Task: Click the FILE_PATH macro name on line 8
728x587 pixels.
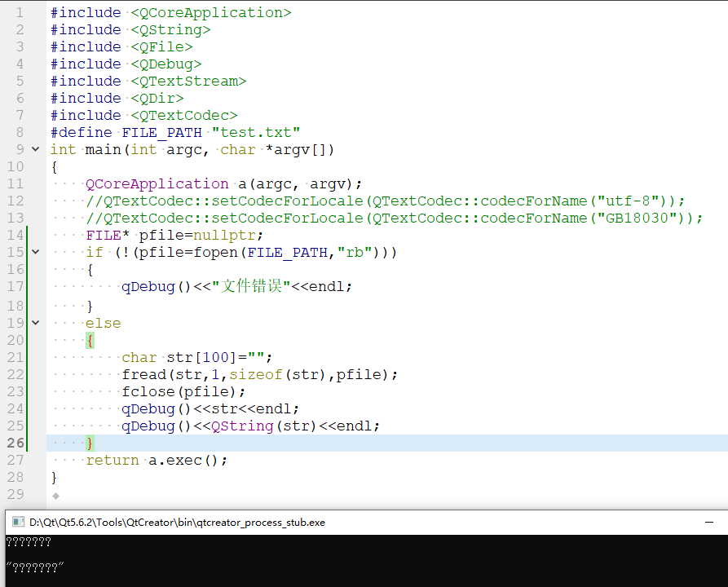Action: [161, 132]
